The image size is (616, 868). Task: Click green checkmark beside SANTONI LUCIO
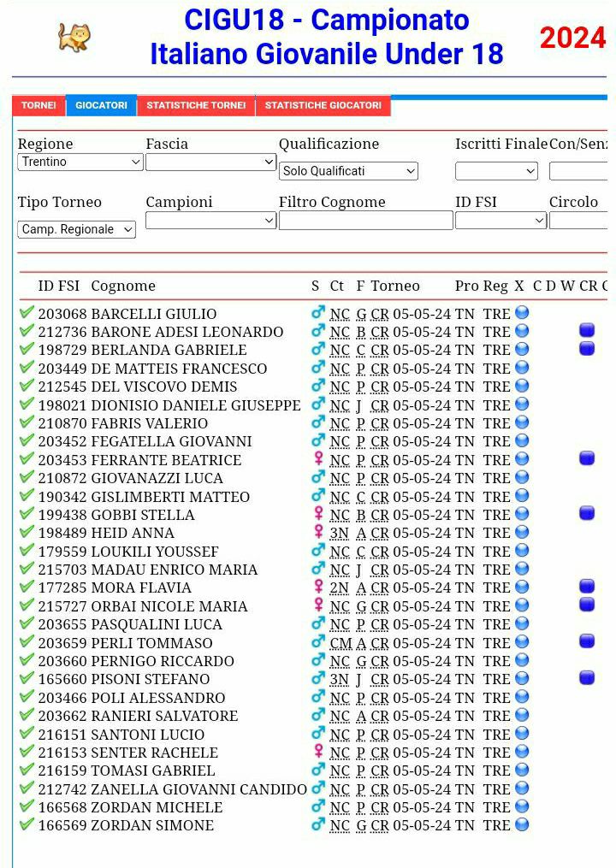[x=27, y=734]
